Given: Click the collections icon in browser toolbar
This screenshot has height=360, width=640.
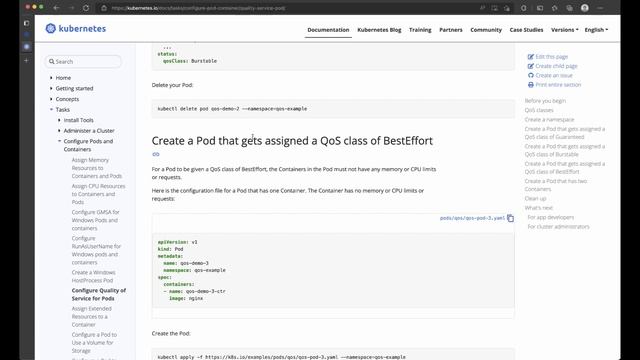Looking at the screenshot, I should point(569,8).
